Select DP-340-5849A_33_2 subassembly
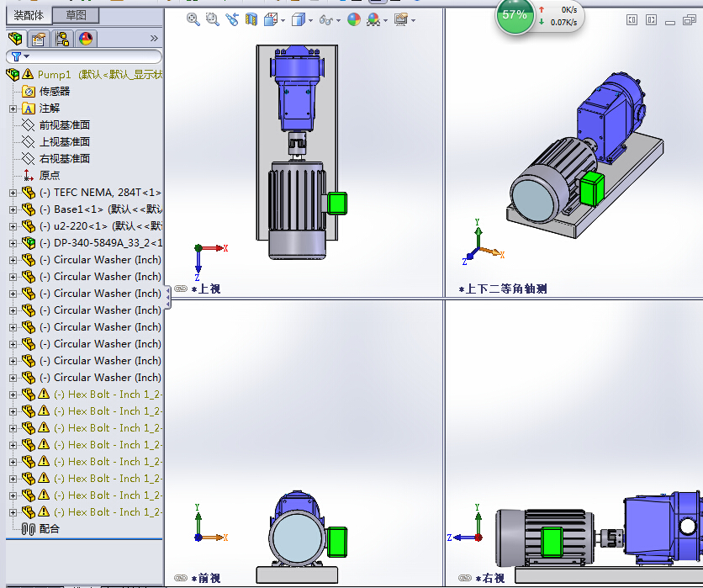The image size is (703, 588). (x=100, y=243)
